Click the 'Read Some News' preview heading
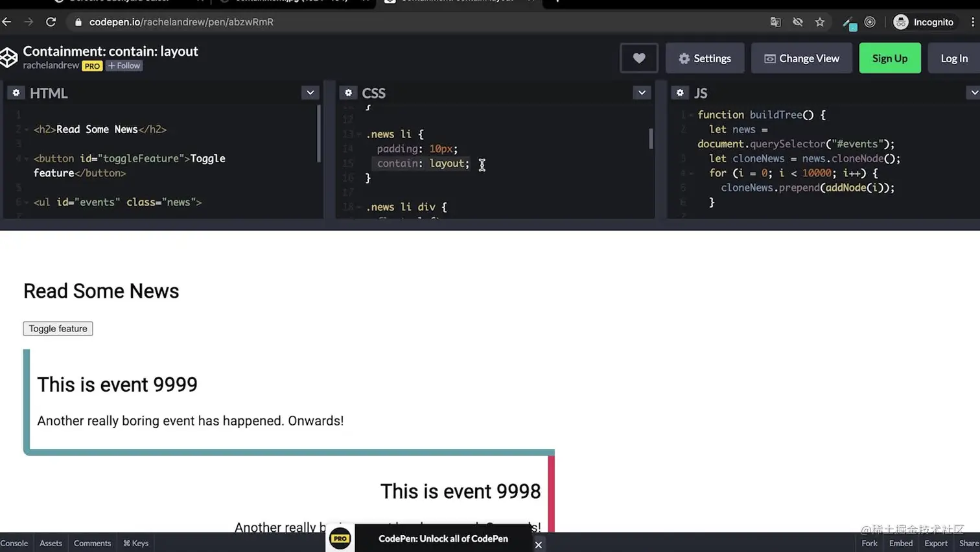The height and width of the screenshot is (552, 980). click(x=101, y=291)
